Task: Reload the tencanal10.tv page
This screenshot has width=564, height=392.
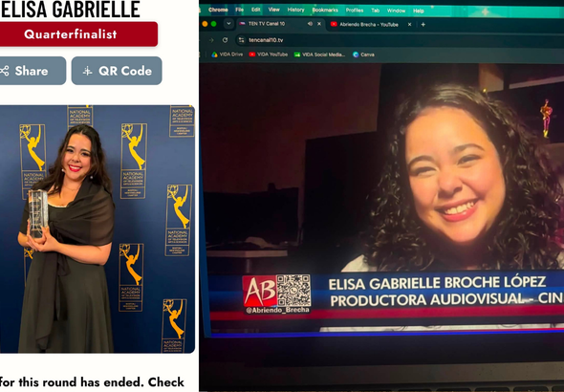Action: coord(225,40)
